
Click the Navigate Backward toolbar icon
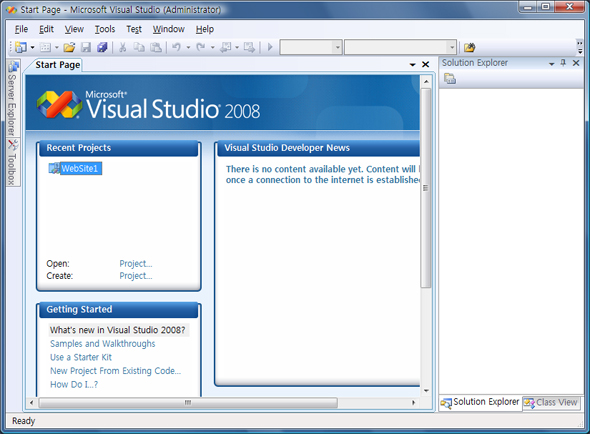225,47
